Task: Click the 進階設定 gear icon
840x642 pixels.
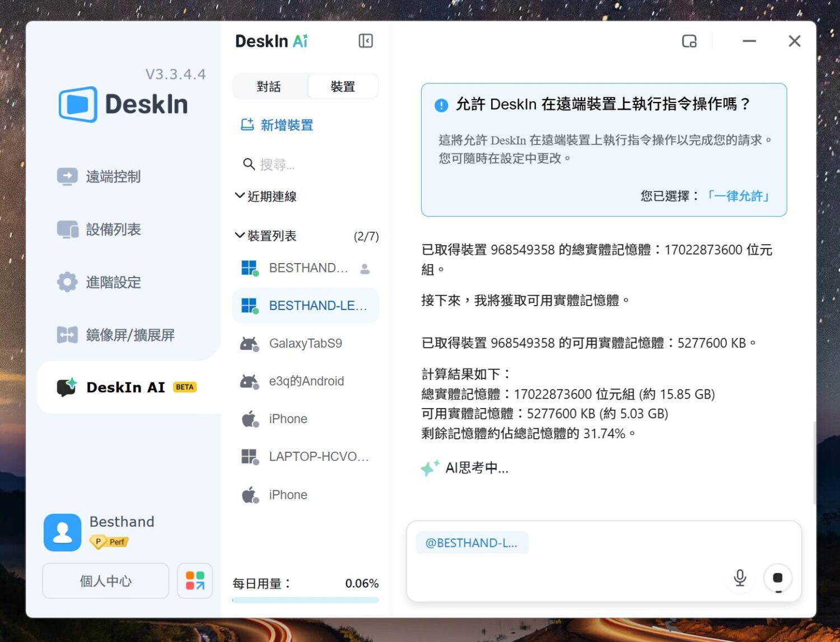Action: tap(68, 282)
